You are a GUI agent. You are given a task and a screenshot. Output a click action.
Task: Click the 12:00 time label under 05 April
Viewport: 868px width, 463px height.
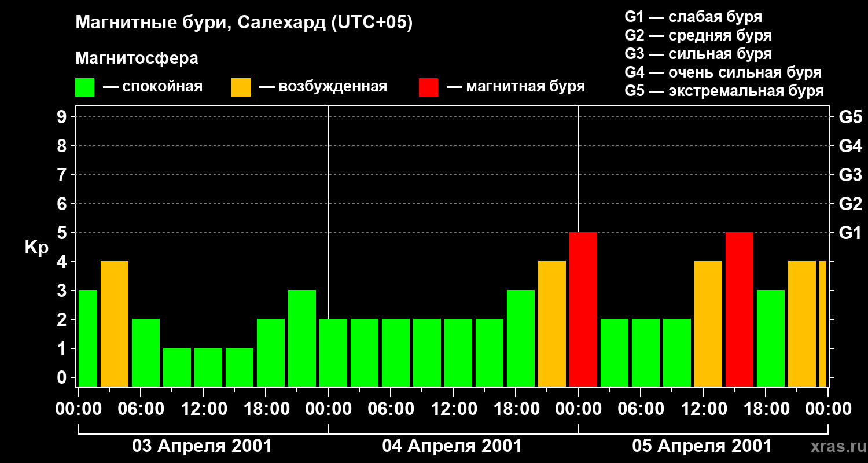point(704,409)
